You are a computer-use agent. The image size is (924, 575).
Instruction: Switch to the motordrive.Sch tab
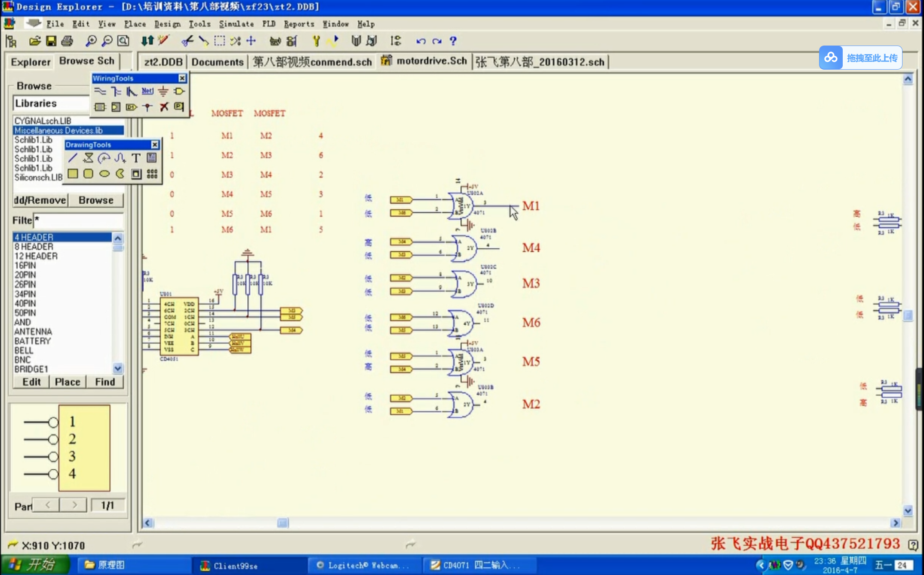click(424, 61)
